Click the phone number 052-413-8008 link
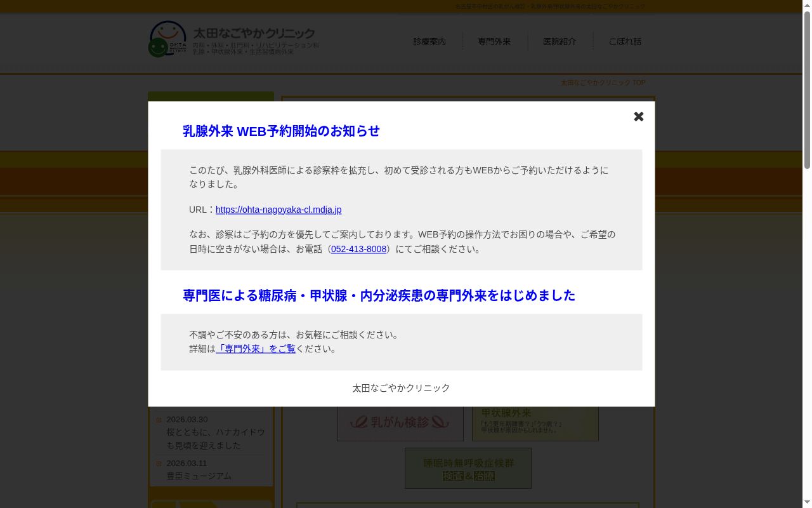 (358, 249)
